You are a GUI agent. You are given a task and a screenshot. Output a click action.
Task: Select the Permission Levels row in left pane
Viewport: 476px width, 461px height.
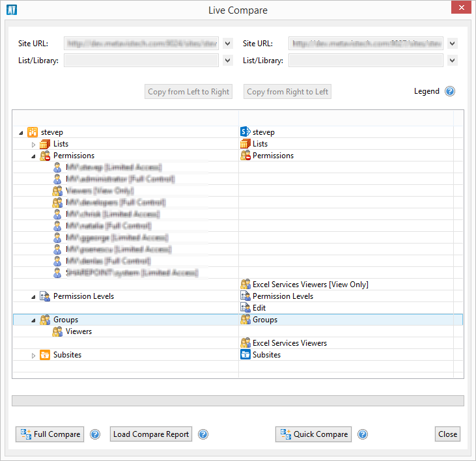point(126,296)
